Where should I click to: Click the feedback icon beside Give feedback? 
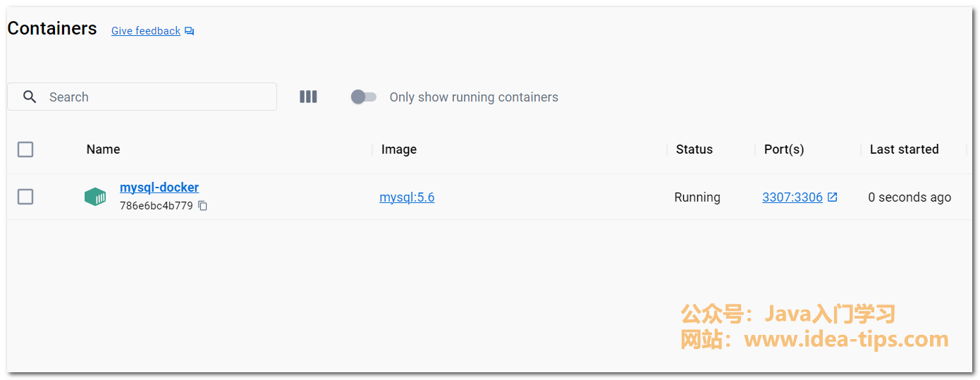tap(189, 31)
